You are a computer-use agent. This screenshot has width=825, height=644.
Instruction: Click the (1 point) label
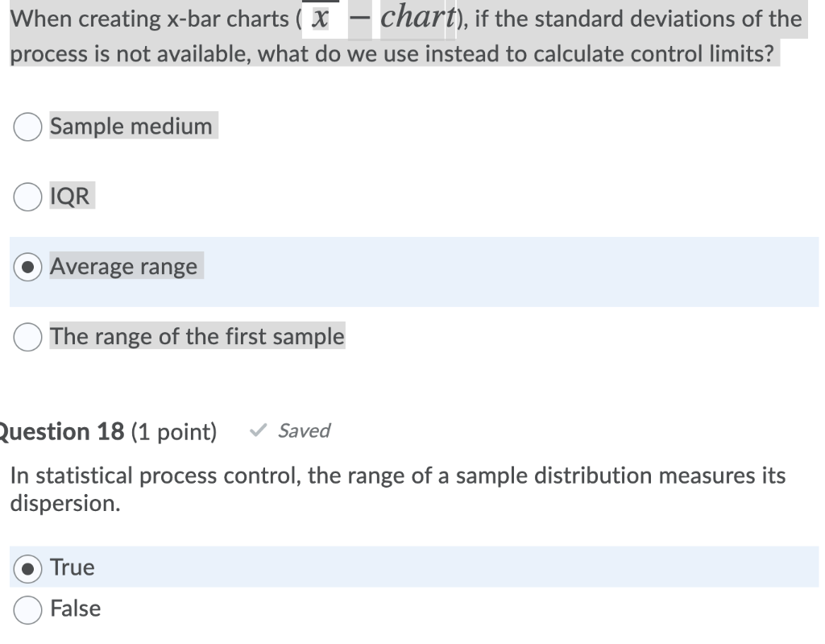point(174,431)
